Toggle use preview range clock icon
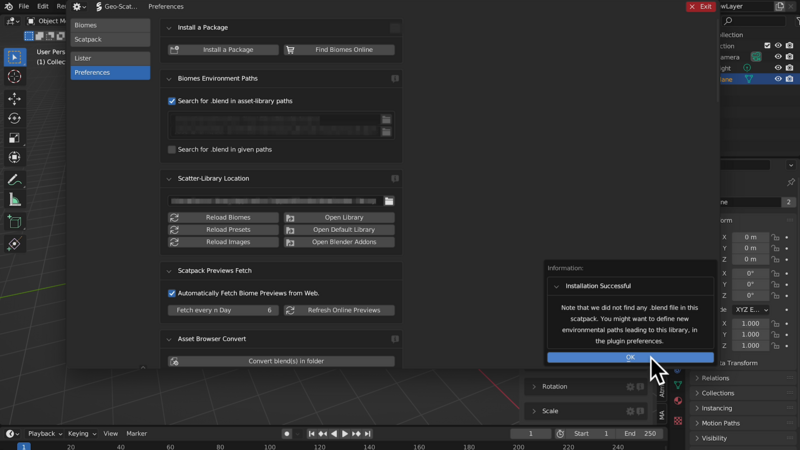Viewport: 800px width, 450px height. click(560, 434)
